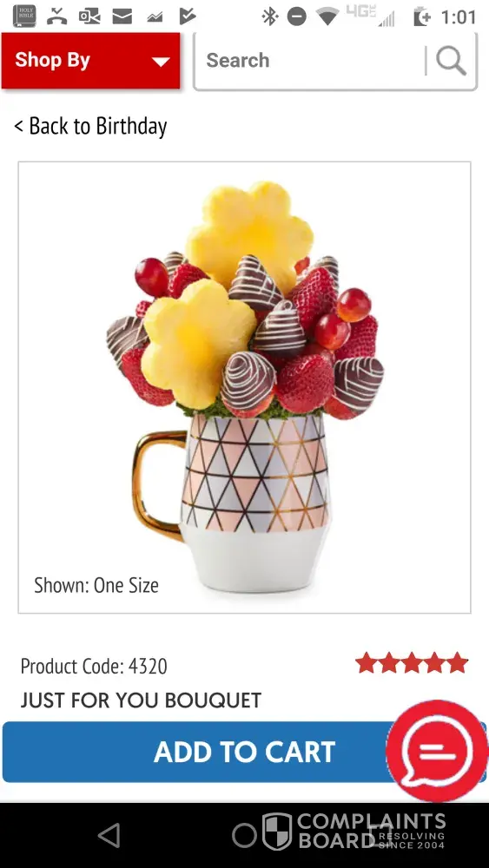Open the Outlook notification icon
Viewport: 489px width, 868px height.
click(x=89, y=16)
